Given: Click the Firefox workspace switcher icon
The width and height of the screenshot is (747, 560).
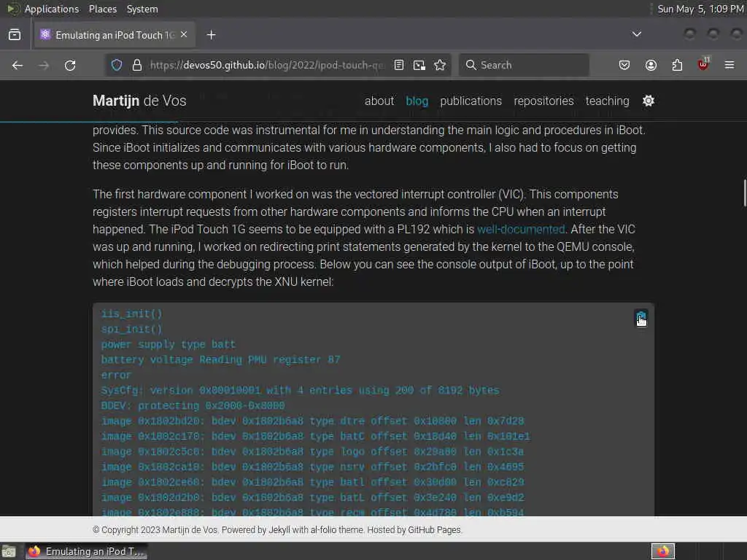Looking at the screenshot, I should coord(662,551).
